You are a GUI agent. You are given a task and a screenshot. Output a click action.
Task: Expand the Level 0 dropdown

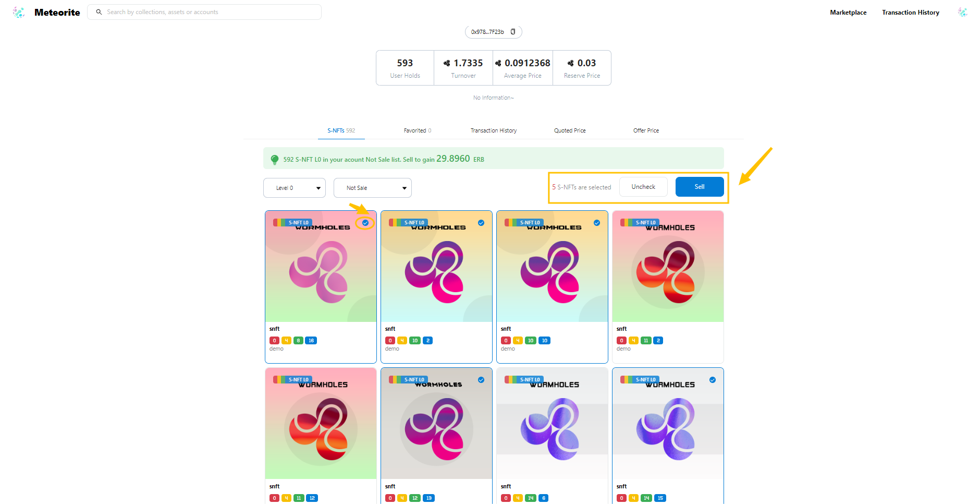coord(295,188)
